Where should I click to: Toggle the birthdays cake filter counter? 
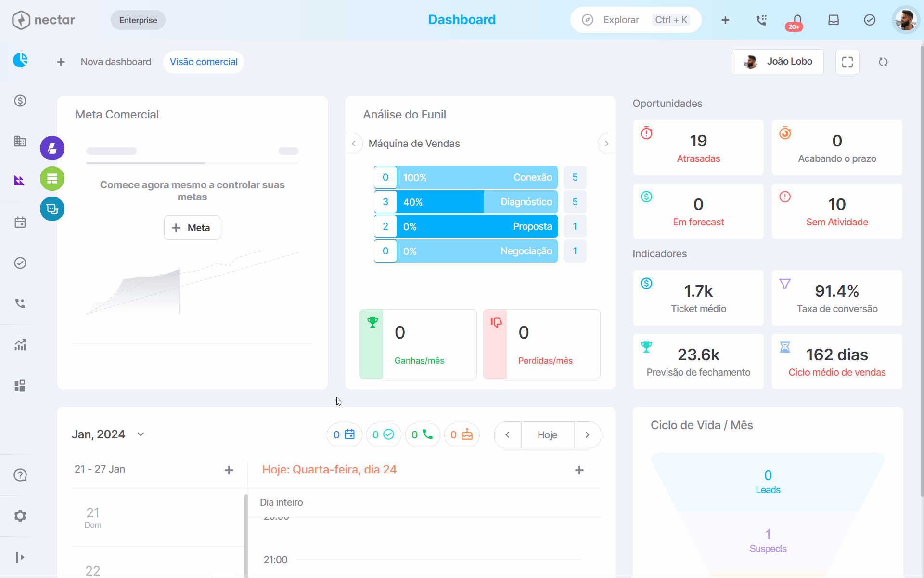coord(462,435)
